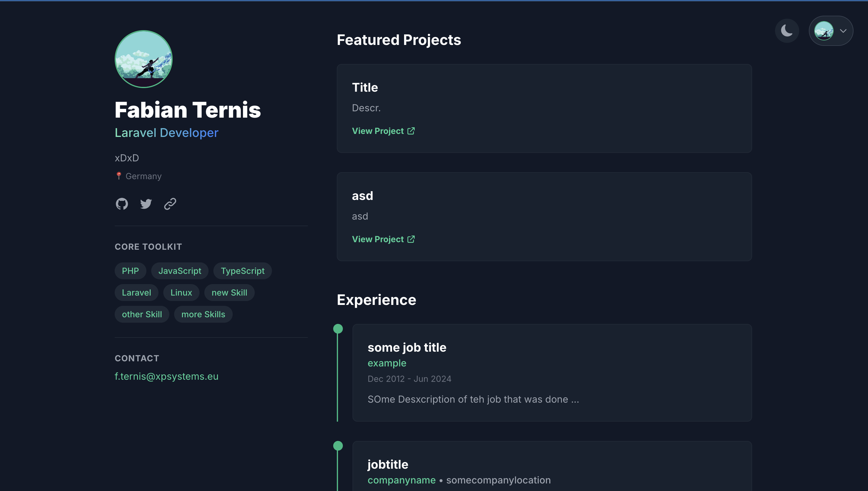
Task: Click the f.ternis@xpsystems.eu email link
Action: point(166,376)
